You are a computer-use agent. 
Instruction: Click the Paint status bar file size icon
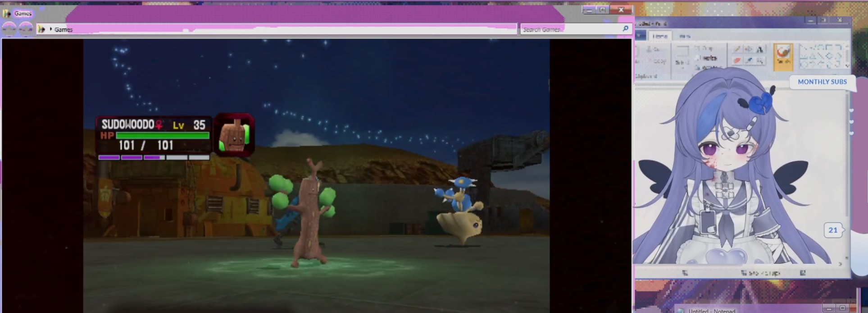(x=803, y=273)
